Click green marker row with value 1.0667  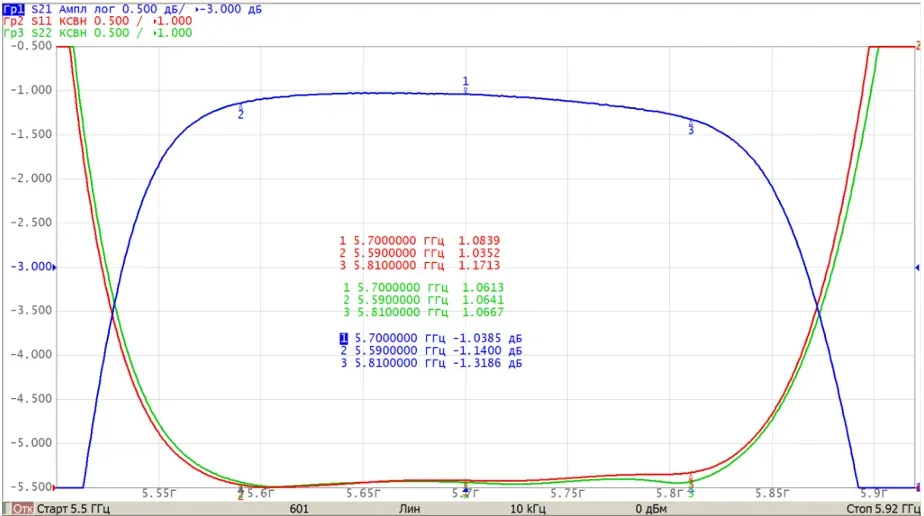(423, 313)
